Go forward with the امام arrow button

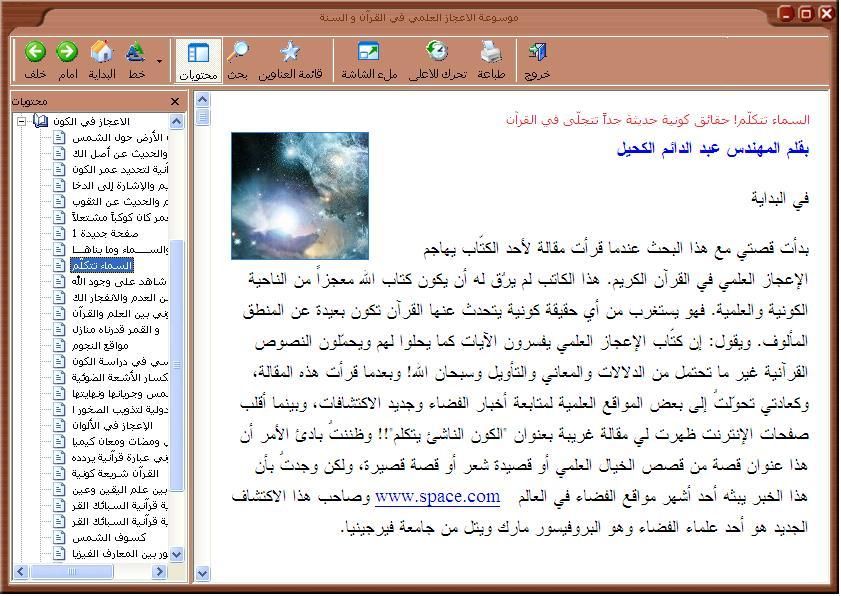coord(68,60)
